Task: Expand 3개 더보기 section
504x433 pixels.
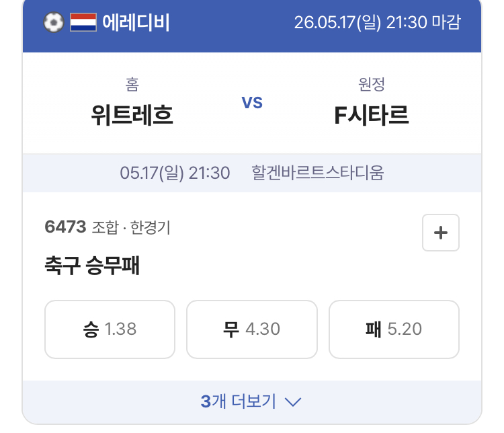Action: click(252, 402)
